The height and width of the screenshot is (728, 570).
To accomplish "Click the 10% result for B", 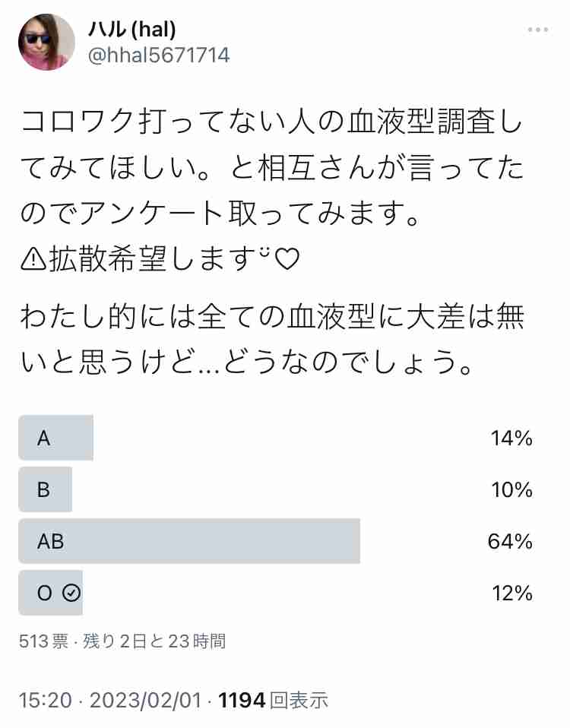I will pyautogui.click(x=511, y=490).
